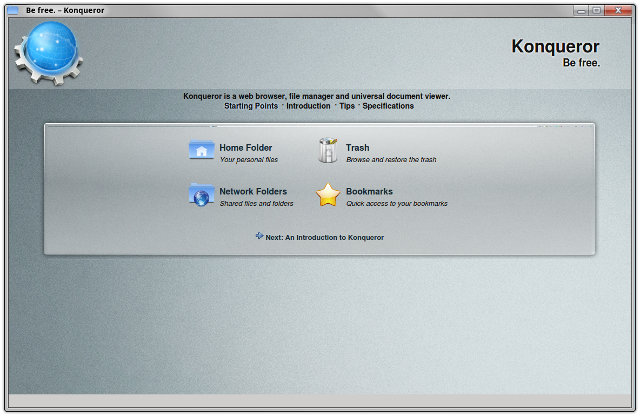Screen dimensions: 640x416
Task: Open the Tips link
Action: pos(347,106)
